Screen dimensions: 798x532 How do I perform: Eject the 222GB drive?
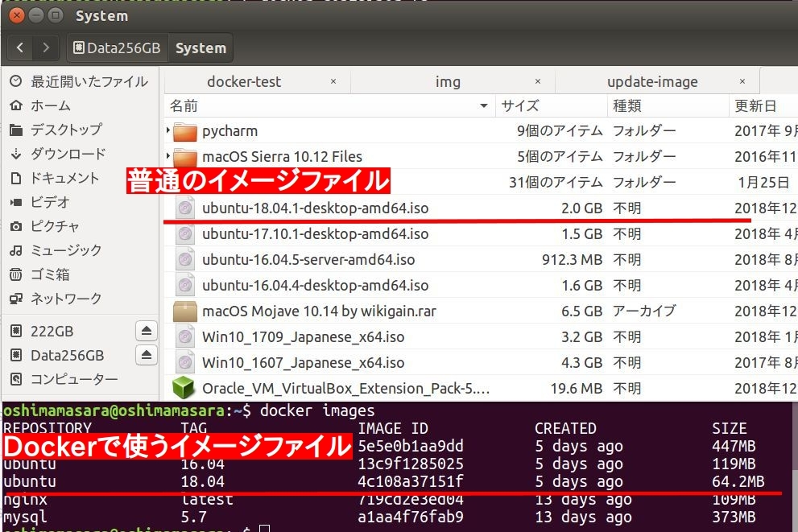tap(146, 331)
